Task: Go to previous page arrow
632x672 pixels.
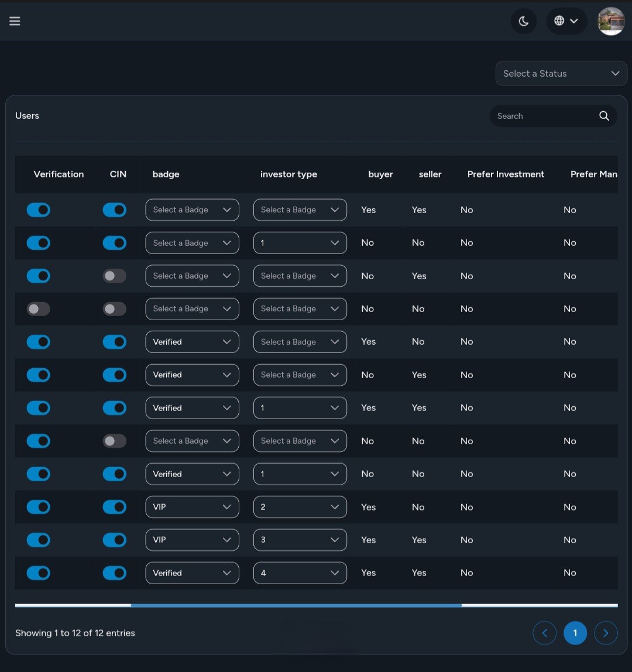Action: 544,633
